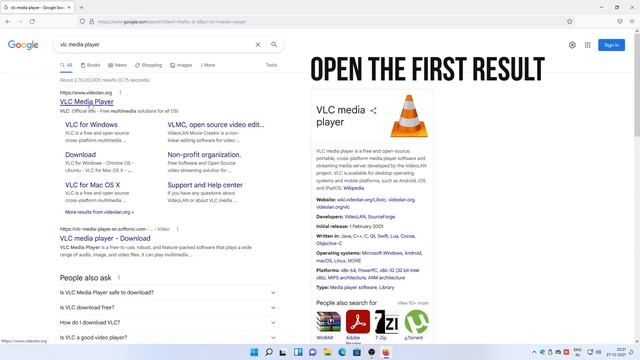Open Google quick settings gear icon
This screenshot has height=360, width=640.
click(572, 45)
